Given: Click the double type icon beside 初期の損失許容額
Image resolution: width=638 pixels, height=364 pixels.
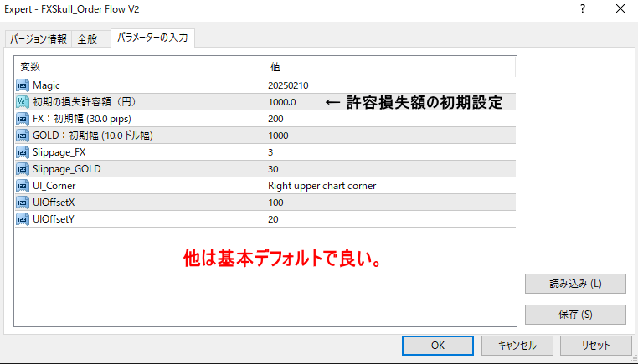Looking at the screenshot, I should [23, 101].
